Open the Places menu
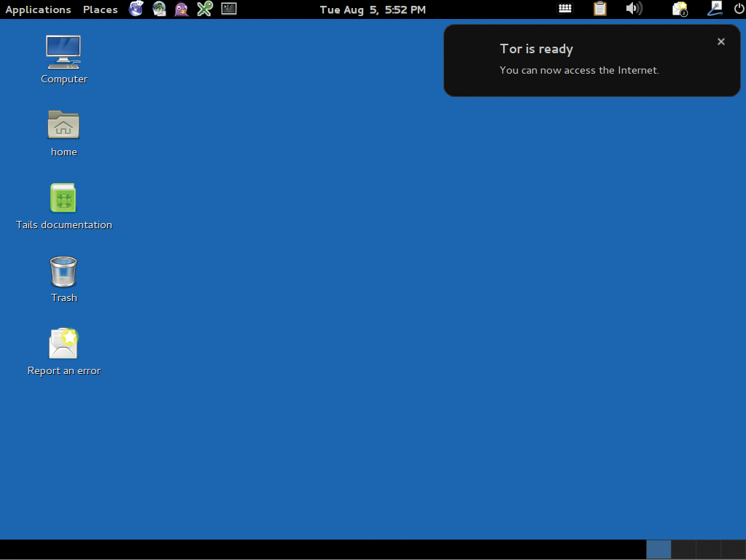Viewport: 746px width, 560px height. point(100,9)
